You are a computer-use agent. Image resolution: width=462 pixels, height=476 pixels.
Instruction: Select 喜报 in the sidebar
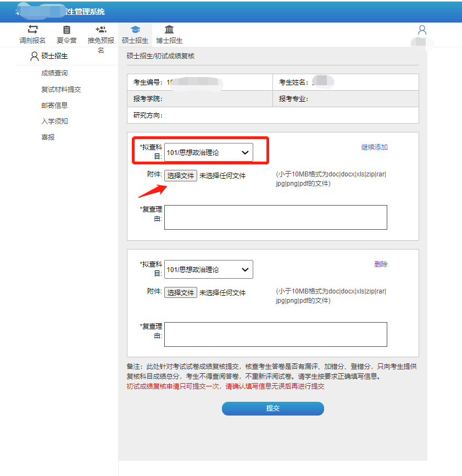pos(48,137)
